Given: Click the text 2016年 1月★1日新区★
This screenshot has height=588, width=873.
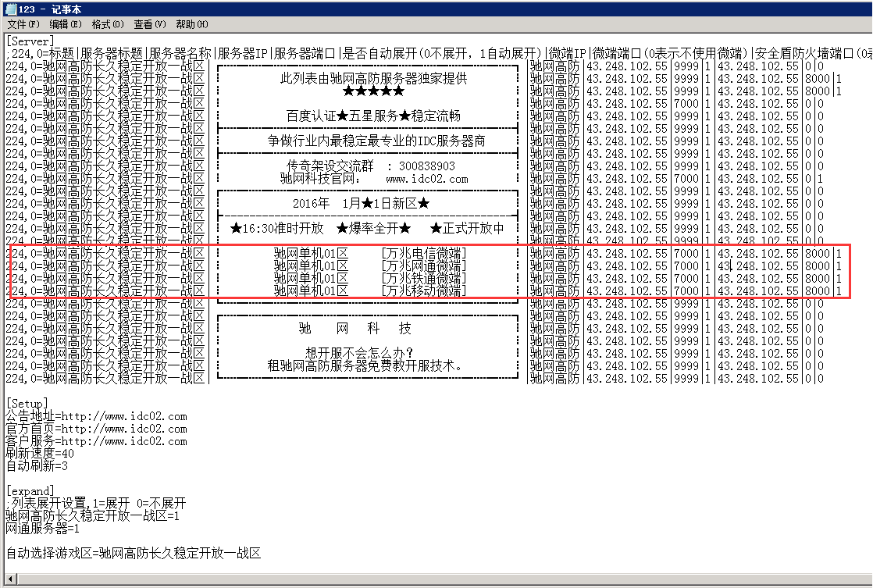Looking at the screenshot, I should tap(361, 203).
